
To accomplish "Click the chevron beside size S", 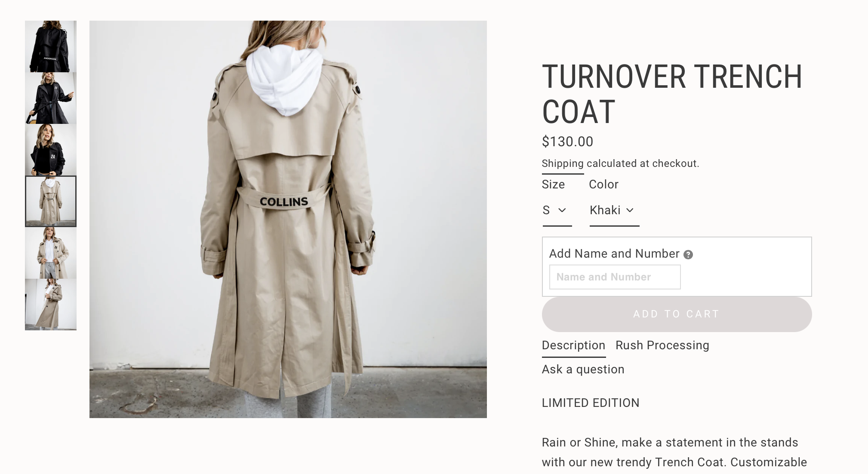I will pos(562,210).
